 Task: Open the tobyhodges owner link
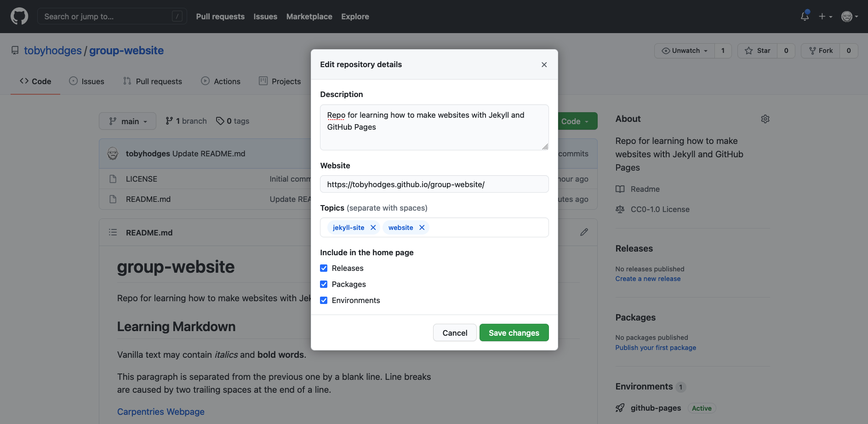coord(53,51)
